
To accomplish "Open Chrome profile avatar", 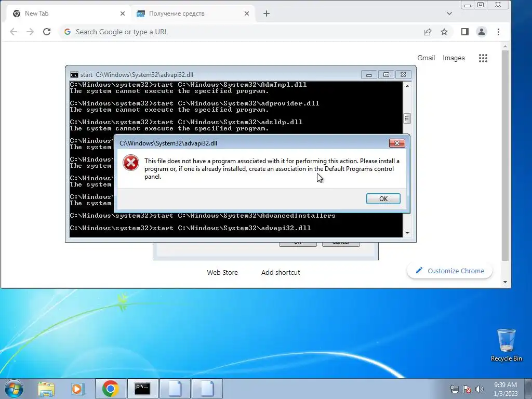I will click(482, 32).
